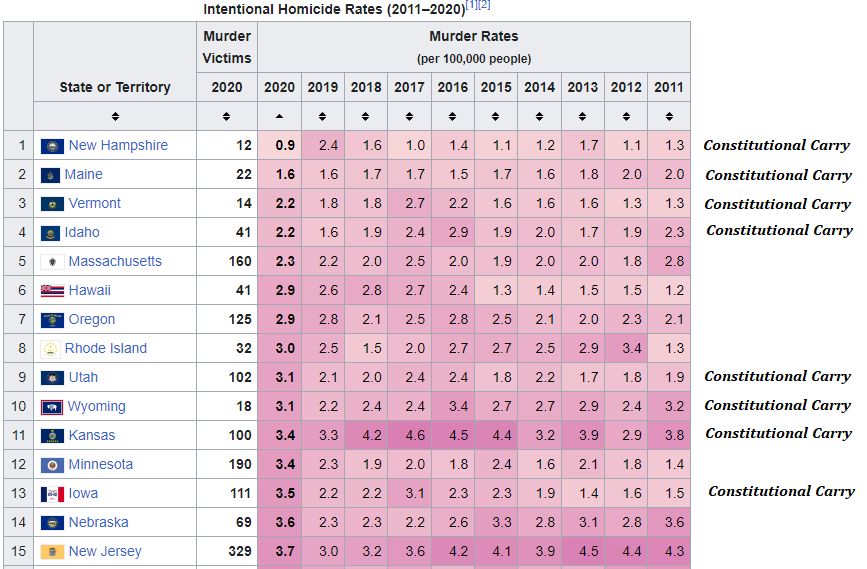Click the Nebraska state flag icon
The height and width of the screenshot is (569, 867).
click(x=52, y=523)
